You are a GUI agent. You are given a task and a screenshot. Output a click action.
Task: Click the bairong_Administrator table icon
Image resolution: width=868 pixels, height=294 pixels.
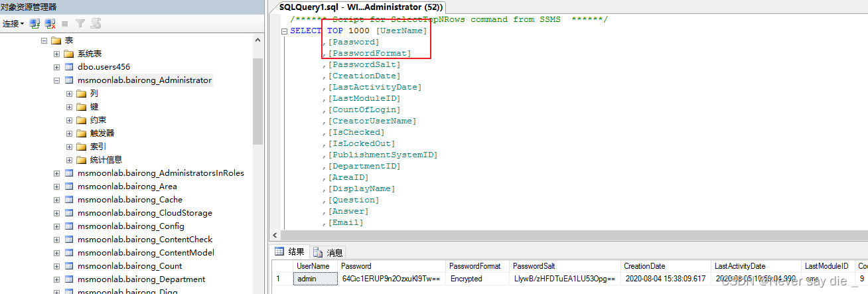[69, 80]
